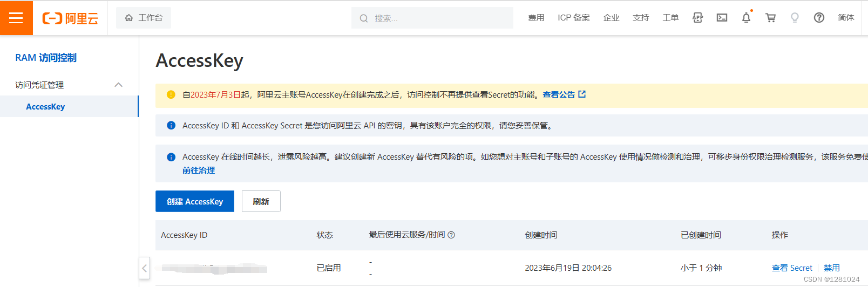The image size is (868, 287).
Task: Open the 企业 menu
Action: point(611,18)
